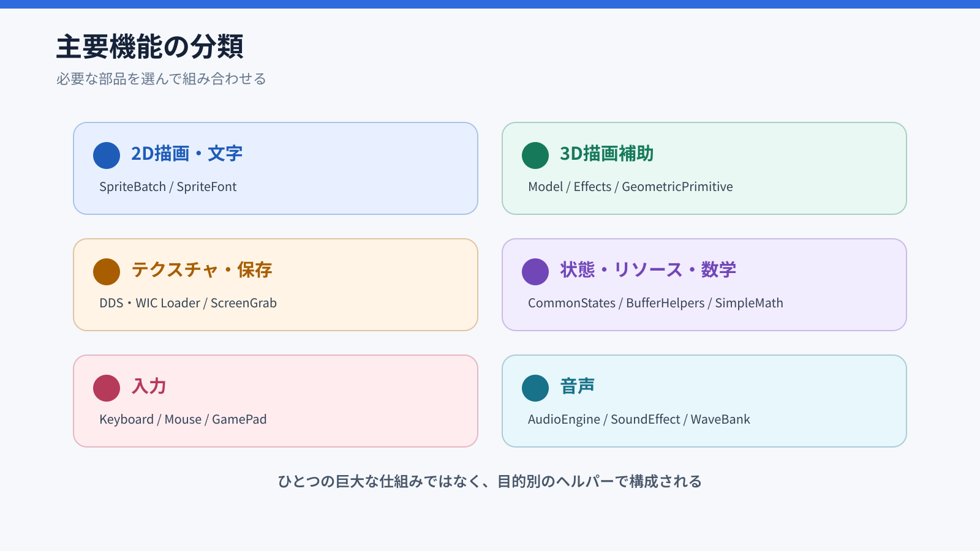
Task: Click the text Model / Effects / GeometricPrimitive
Action: coord(630,187)
